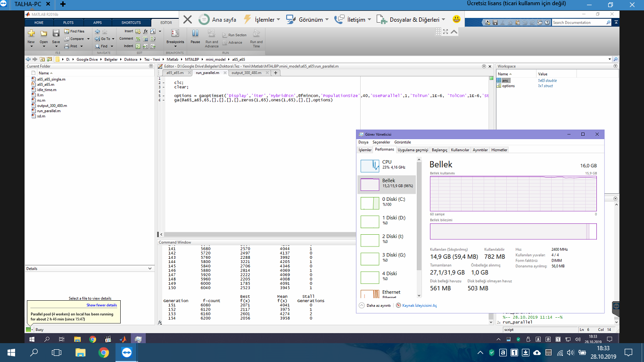
Task: Select 0 Diski (C:) in performance sidebar
Action: 387,203
